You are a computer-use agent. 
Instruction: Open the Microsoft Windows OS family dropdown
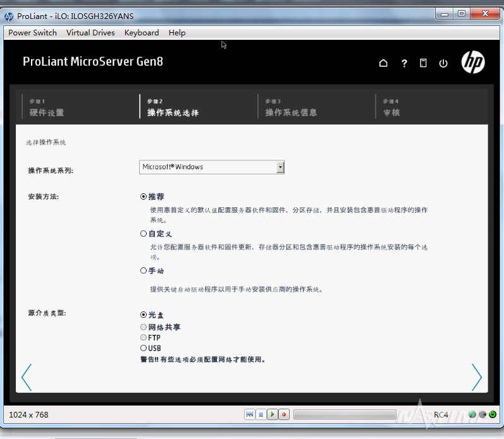coord(212,167)
